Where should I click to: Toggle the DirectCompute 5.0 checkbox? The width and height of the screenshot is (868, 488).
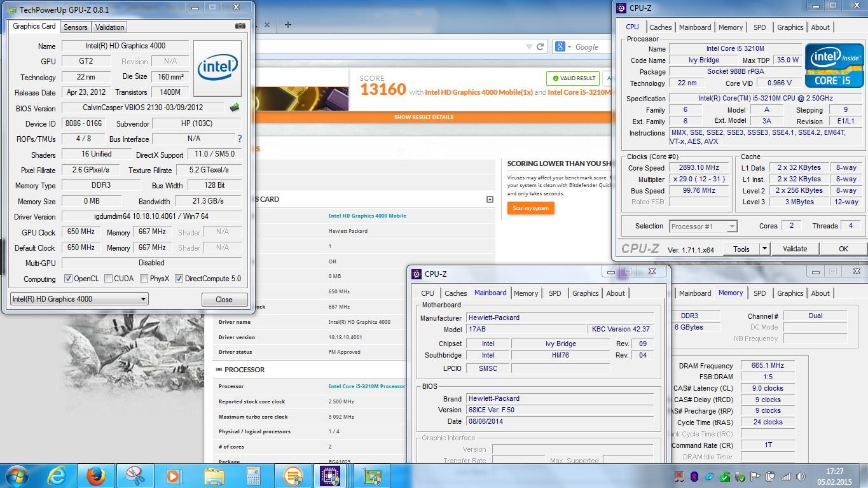pos(179,279)
